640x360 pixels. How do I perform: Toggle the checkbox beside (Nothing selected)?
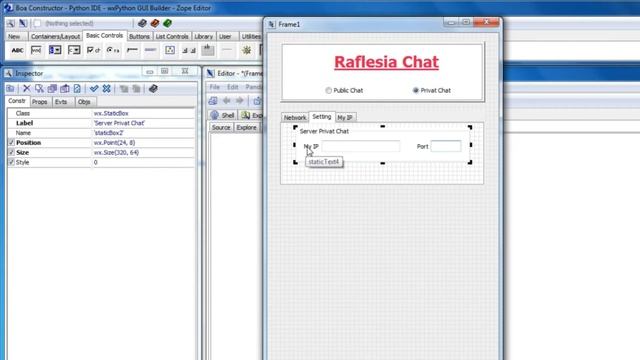pos(37,23)
